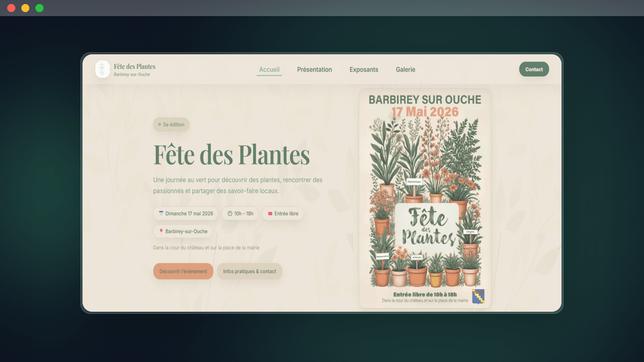Click the Dimanche 17 mai 2026 badge
The image size is (644, 362).
click(186, 214)
